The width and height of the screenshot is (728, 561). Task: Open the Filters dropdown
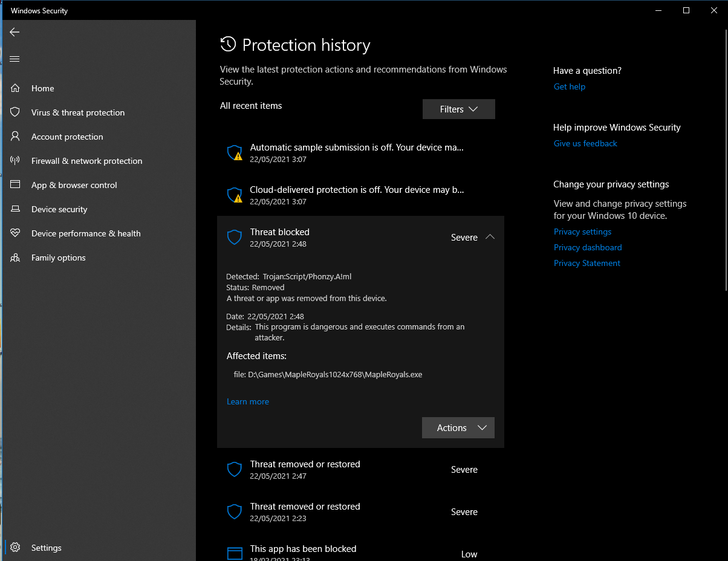click(458, 109)
